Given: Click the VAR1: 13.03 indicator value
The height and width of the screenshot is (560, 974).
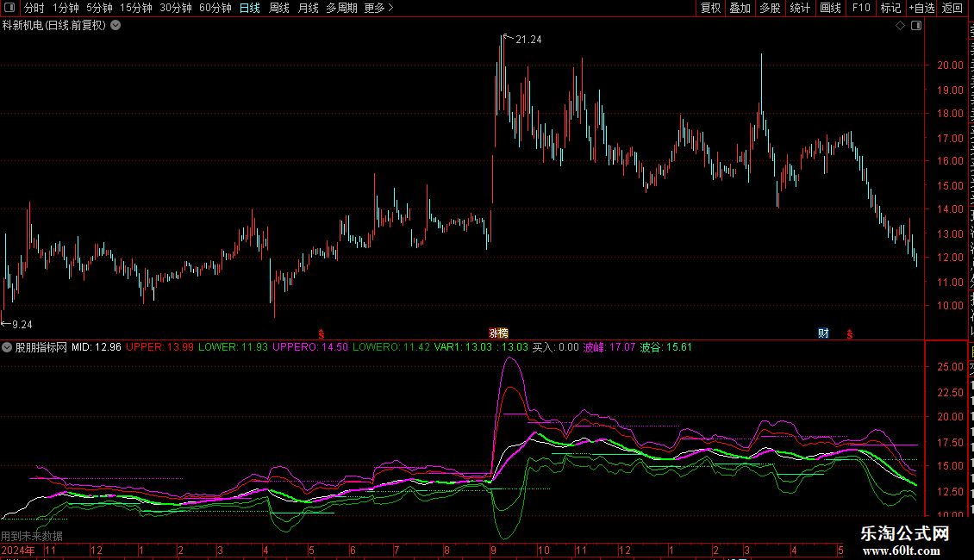Looking at the screenshot, I should click(463, 347).
